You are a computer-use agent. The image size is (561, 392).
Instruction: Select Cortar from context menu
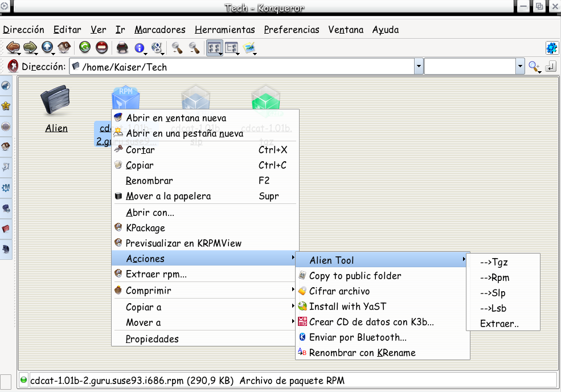point(205,150)
